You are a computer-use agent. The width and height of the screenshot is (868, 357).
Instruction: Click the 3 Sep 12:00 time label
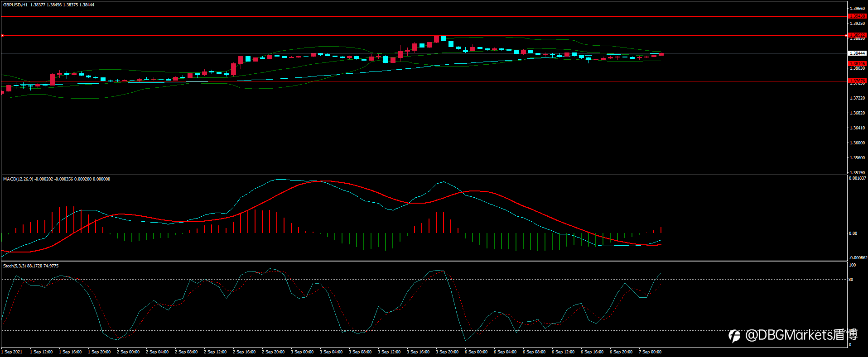point(389,352)
